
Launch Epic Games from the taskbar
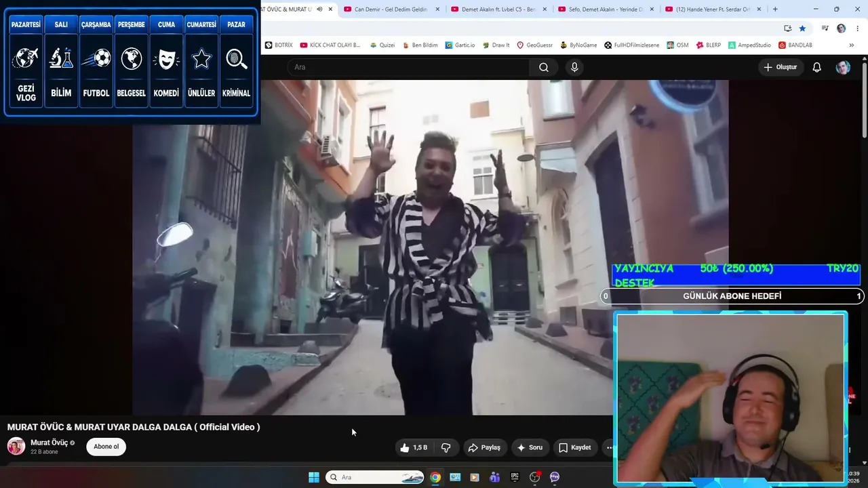(515, 477)
